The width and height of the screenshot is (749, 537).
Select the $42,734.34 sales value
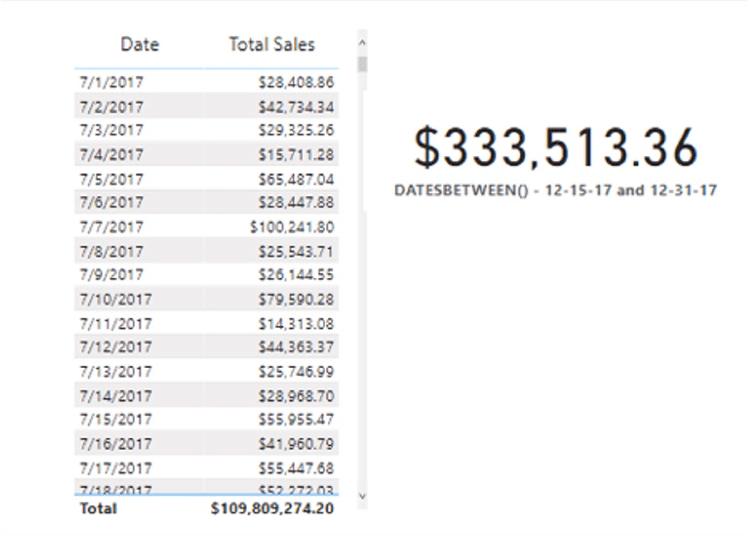[x=295, y=107]
